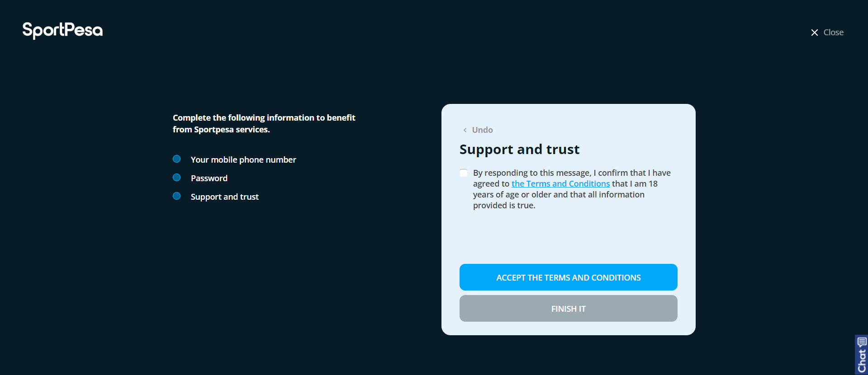
Task: Tick the terms agreement checkbox
Action: click(463, 173)
